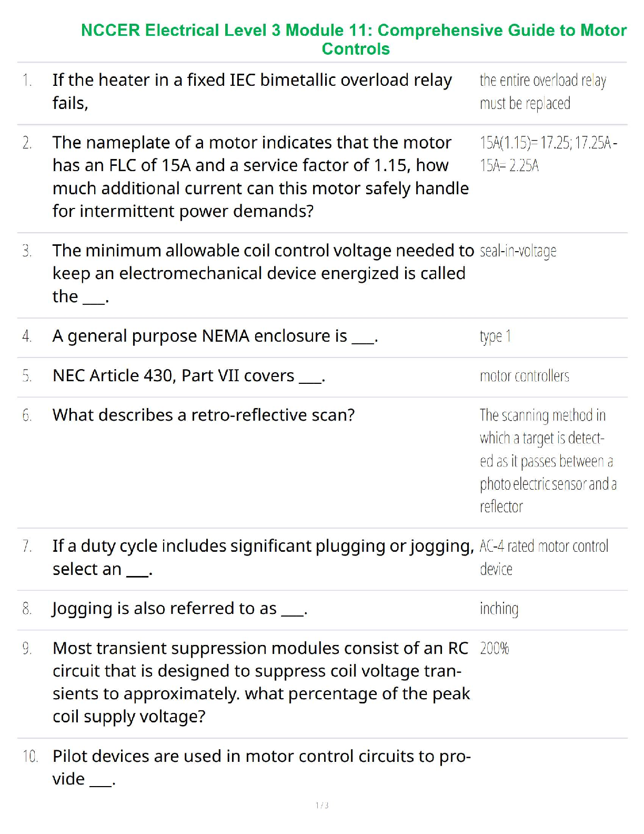The width and height of the screenshot is (644, 834).
Task: Select question 3 on minimum coil control voltage
Action: (x=263, y=273)
